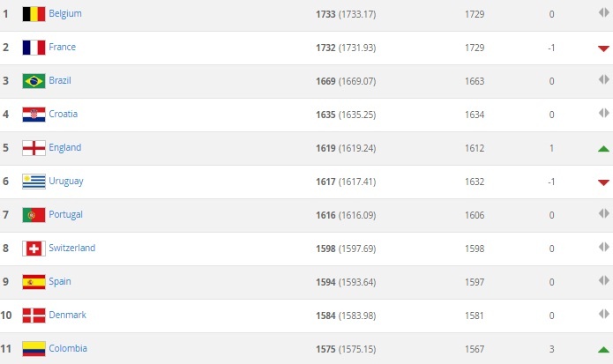This screenshot has height=364, width=613.
Task: Click England's green up movement arrow
Action: (603, 148)
